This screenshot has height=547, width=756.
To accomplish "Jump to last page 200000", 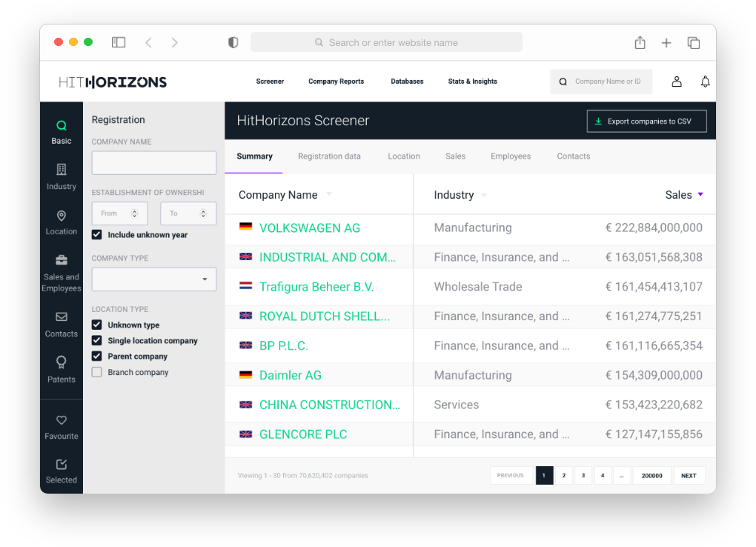I will click(651, 476).
